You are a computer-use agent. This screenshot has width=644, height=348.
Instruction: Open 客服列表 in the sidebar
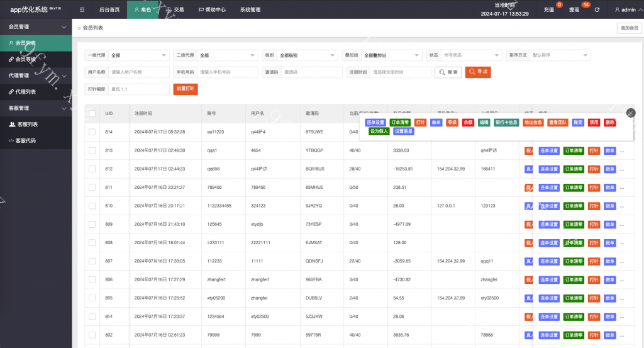coord(36,124)
